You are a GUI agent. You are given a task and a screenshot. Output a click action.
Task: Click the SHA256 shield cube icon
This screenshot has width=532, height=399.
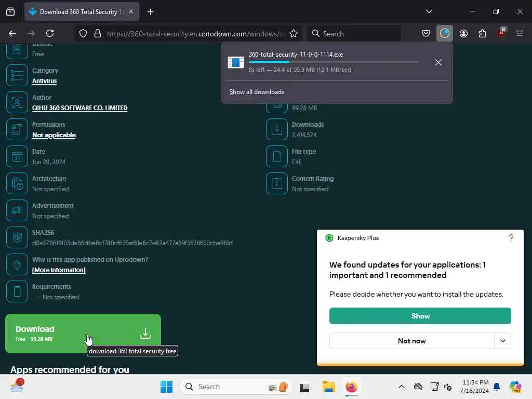pyautogui.click(x=17, y=237)
